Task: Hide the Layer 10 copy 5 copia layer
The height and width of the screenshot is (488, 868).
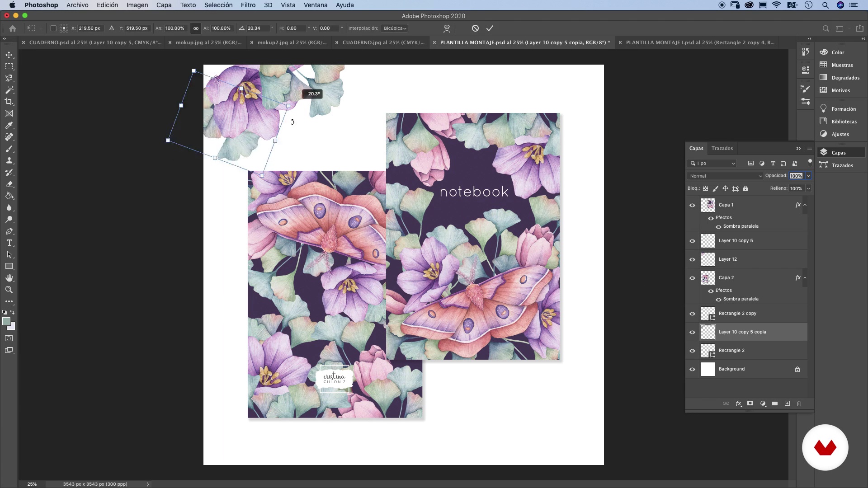Action: 692,332
